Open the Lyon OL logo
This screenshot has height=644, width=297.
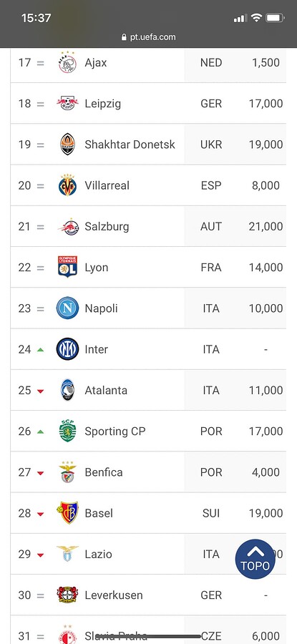coord(67,267)
